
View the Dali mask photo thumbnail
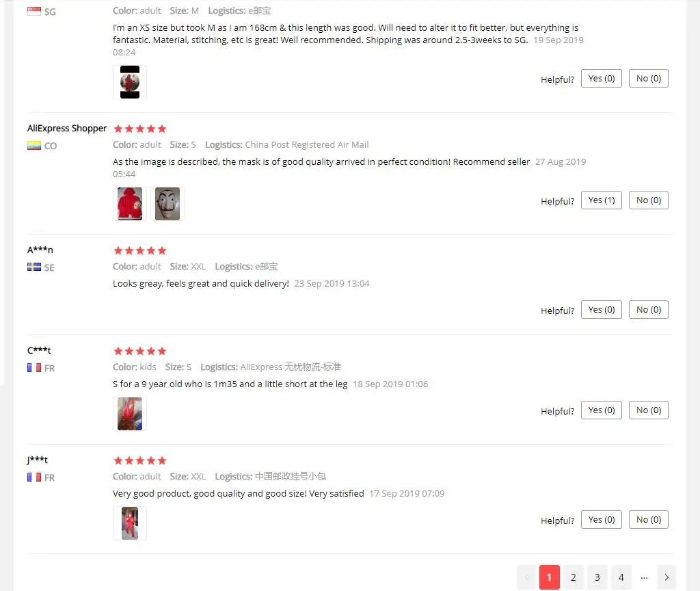[x=167, y=204]
